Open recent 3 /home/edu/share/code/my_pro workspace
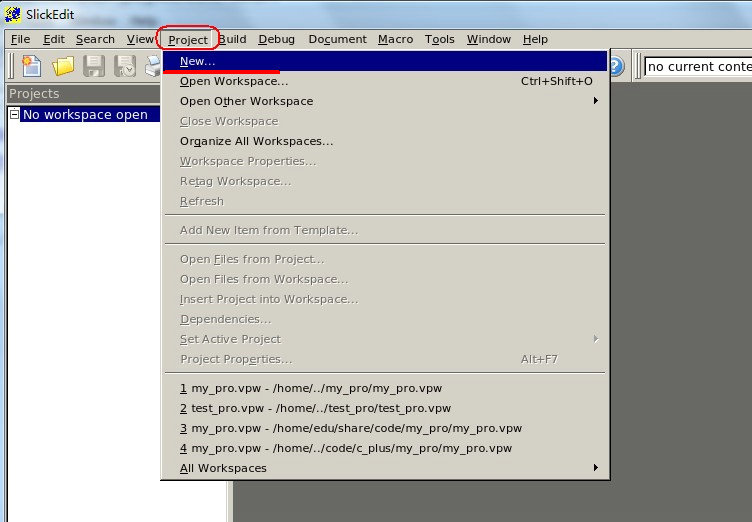This screenshot has height=522, width=752. pos(386,428)
